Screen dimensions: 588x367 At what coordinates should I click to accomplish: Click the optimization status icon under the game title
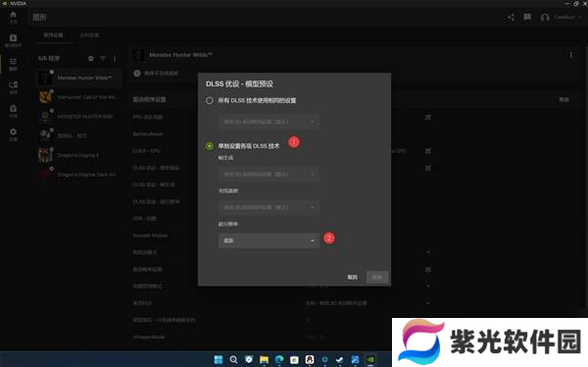tap(137, 74)
